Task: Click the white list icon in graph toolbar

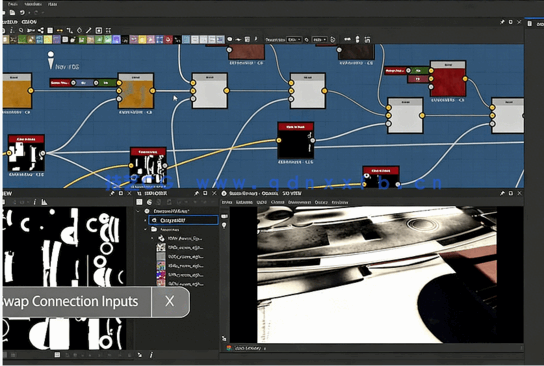Action: click(50, 31)
